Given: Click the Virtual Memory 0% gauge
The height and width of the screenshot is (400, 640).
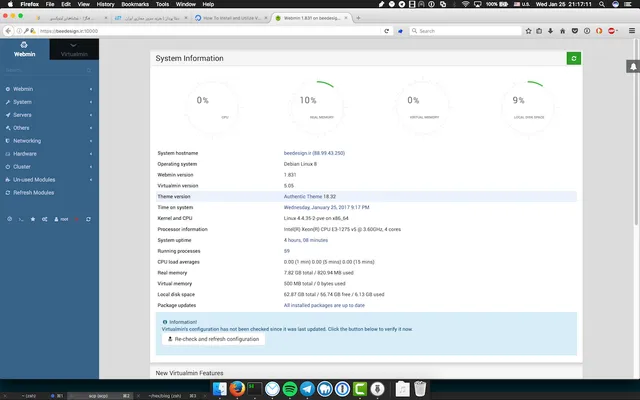Looking at the screenshot, I should tap(423, 107).
